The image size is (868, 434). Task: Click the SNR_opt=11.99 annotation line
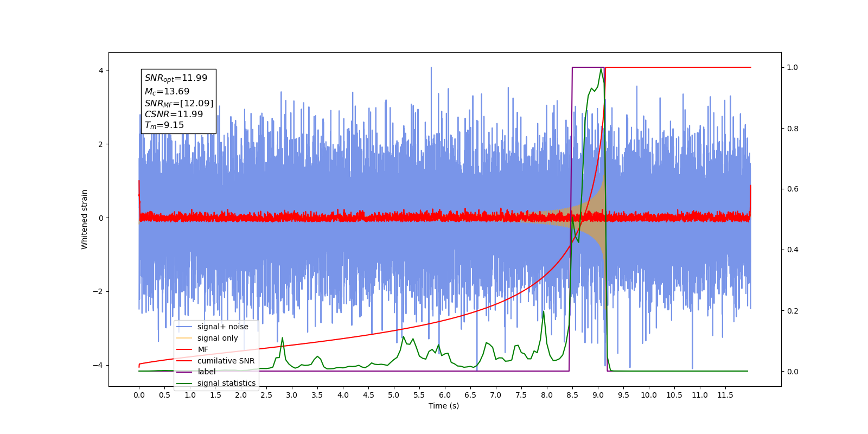(x=176, y=78)
